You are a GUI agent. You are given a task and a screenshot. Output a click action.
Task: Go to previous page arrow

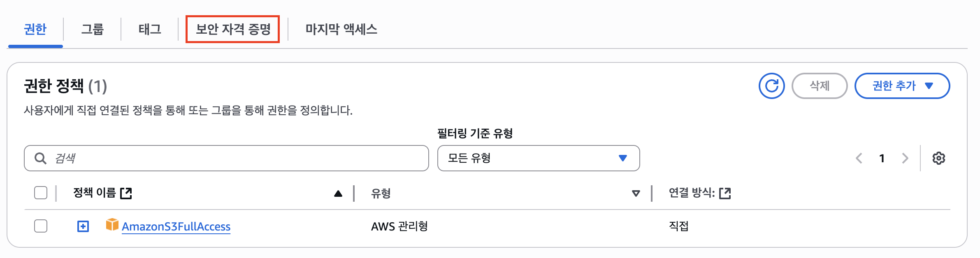[859, 158]
